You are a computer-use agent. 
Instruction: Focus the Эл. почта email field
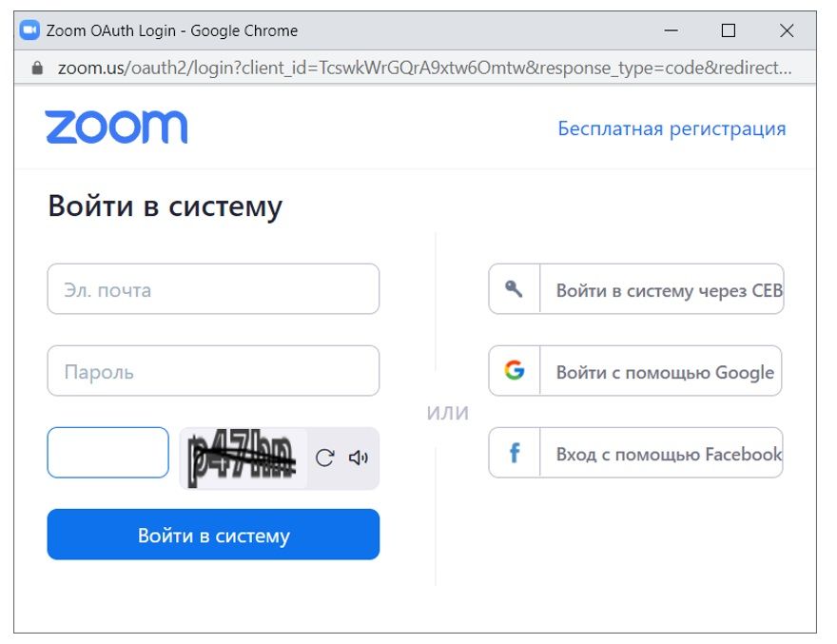tap(213, 289)
